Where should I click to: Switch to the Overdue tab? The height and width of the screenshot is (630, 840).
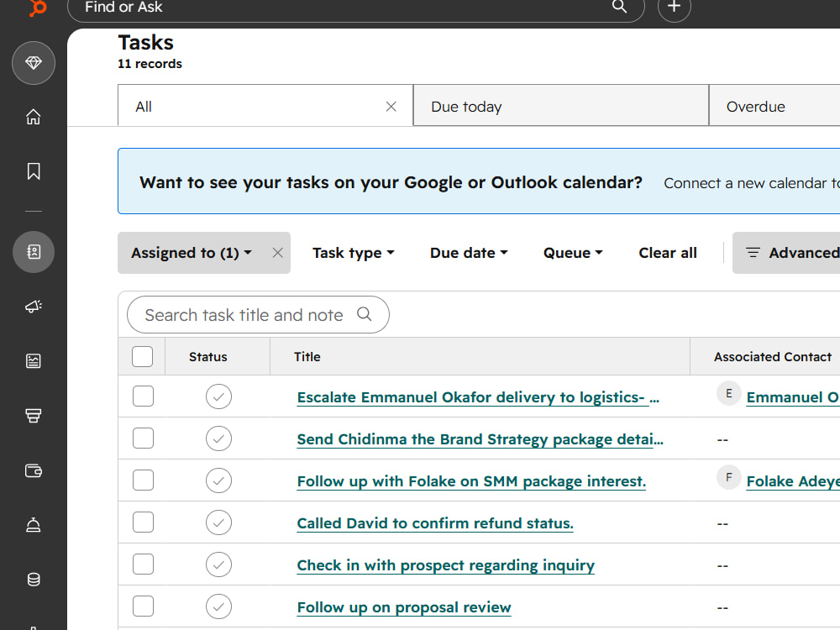click(x=774, y=106)
